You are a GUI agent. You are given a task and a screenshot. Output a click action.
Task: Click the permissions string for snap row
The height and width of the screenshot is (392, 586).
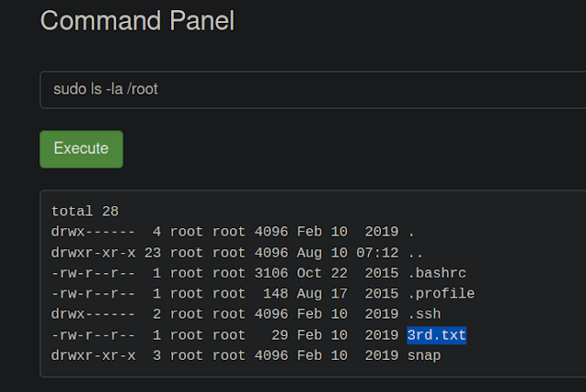[x=93, y=355]
